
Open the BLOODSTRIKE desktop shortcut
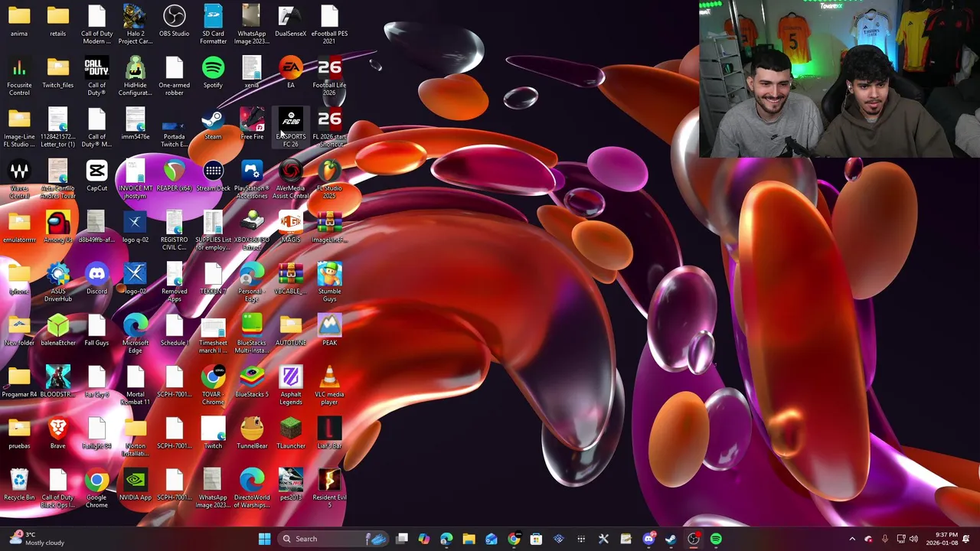coord(57,383)
